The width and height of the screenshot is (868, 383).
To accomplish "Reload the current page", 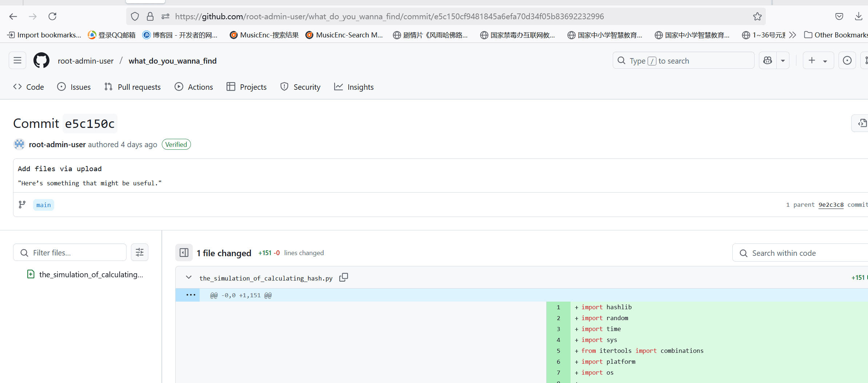I will click(x=52, y=16).
